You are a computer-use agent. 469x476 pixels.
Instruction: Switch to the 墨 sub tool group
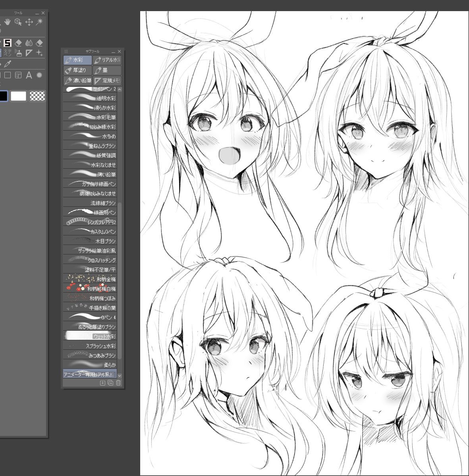tap(107, 70)
